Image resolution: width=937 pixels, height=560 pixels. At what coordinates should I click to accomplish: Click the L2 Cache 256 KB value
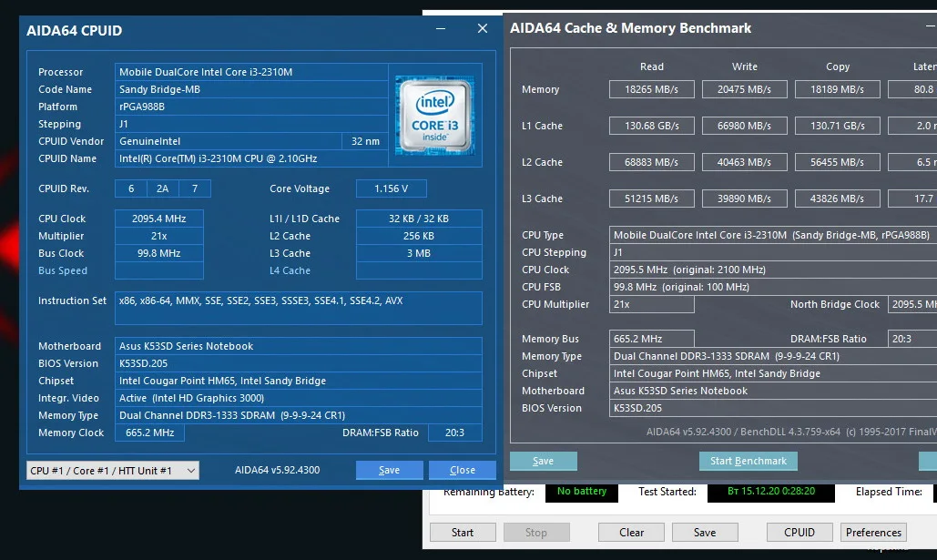coord(419,236)
